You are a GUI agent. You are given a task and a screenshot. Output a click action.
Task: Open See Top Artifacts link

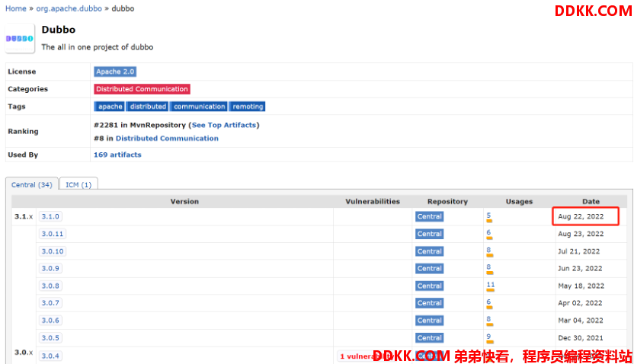coord(224,125)
